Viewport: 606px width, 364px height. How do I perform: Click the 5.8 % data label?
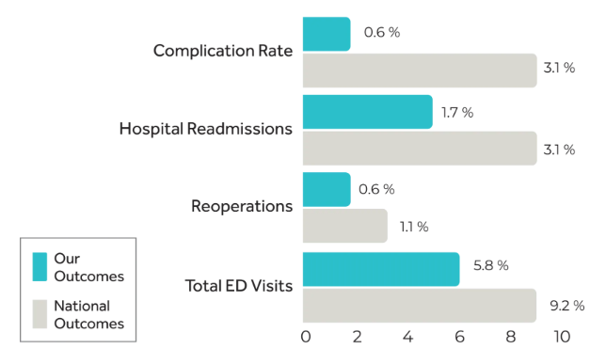coord(491,265)
